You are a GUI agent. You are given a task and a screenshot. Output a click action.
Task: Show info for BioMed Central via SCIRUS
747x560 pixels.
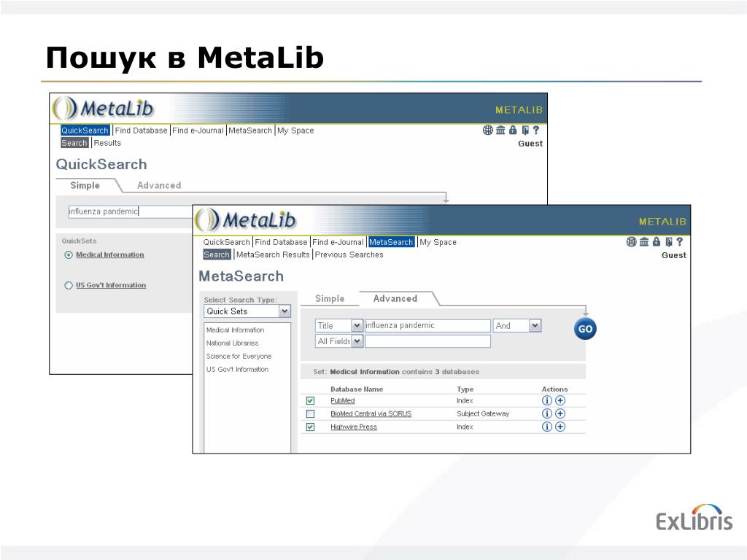[x=547, y=413]
